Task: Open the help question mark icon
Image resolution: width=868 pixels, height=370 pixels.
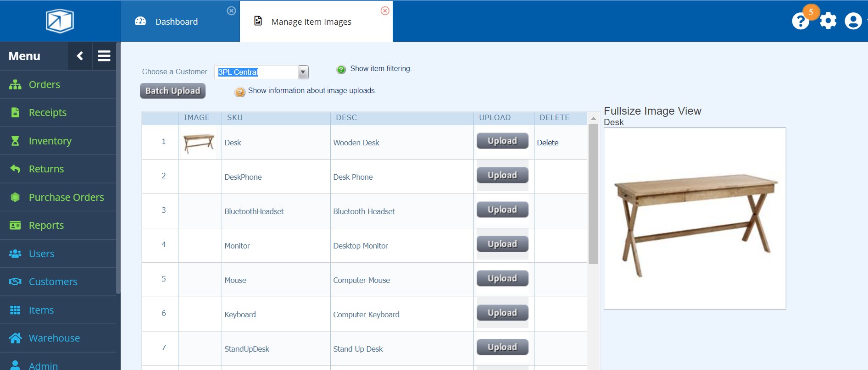Action: [x=800, y=22]
